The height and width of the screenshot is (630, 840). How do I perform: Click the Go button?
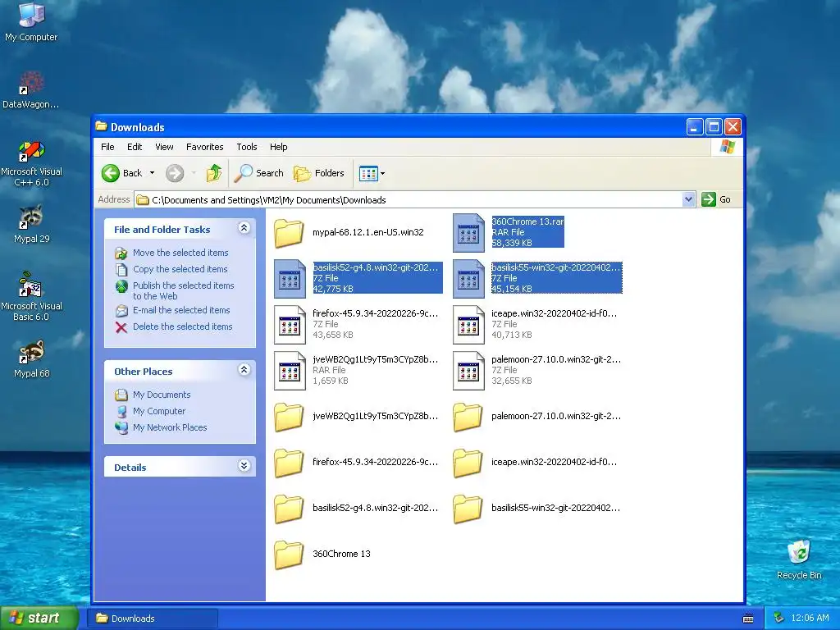[x=716, y=200]
